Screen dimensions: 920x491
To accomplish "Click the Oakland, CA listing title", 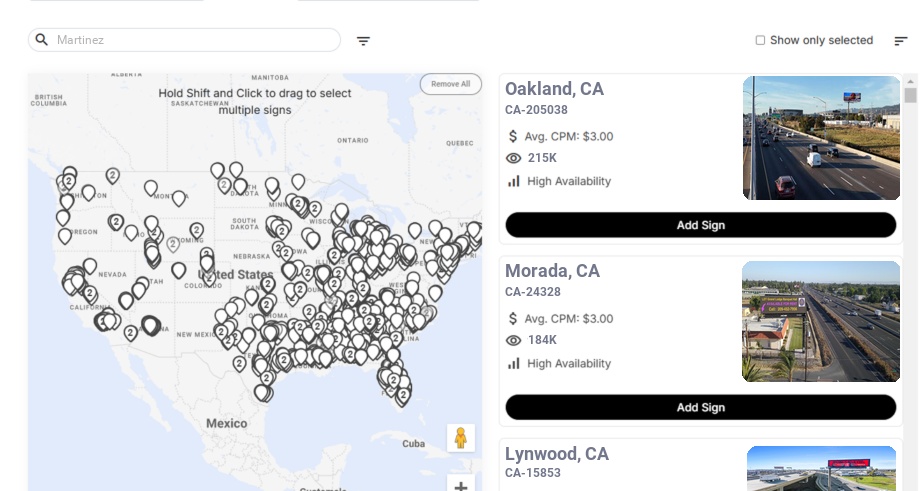I will pos(554,89).
